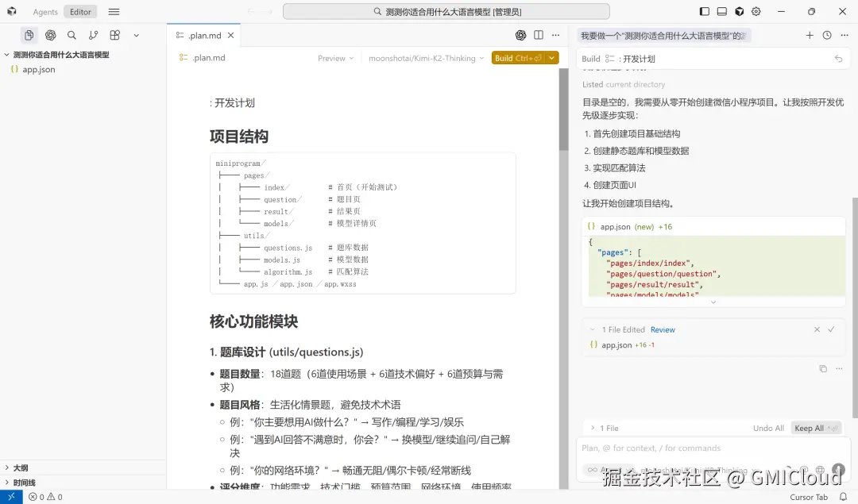Focus the chat prompt input field

pos(713,448)
